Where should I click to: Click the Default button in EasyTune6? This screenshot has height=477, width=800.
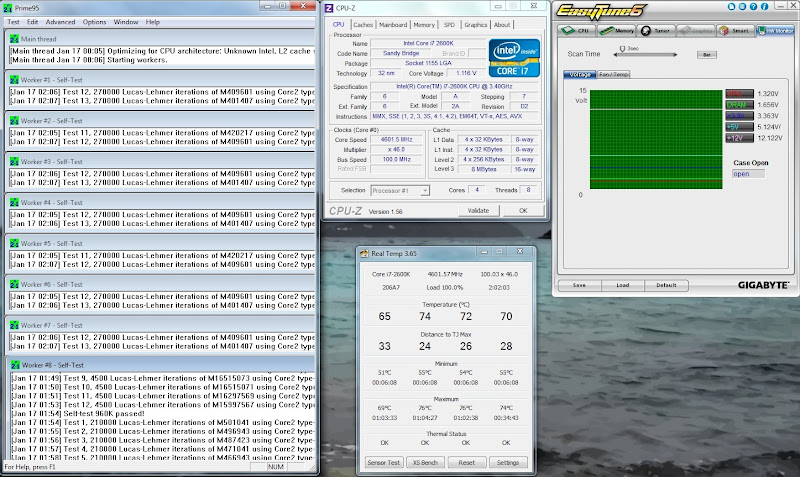pos(666,285)
